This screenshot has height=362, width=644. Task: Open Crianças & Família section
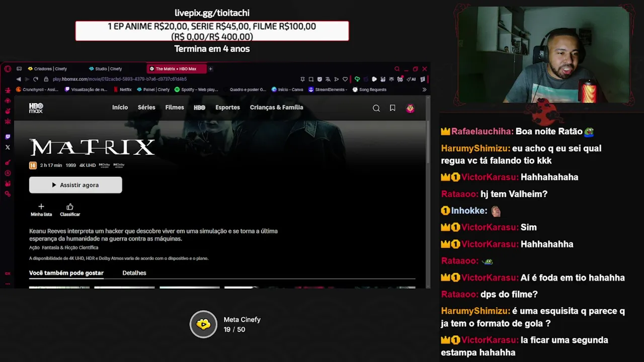click(x=276, y=108)
